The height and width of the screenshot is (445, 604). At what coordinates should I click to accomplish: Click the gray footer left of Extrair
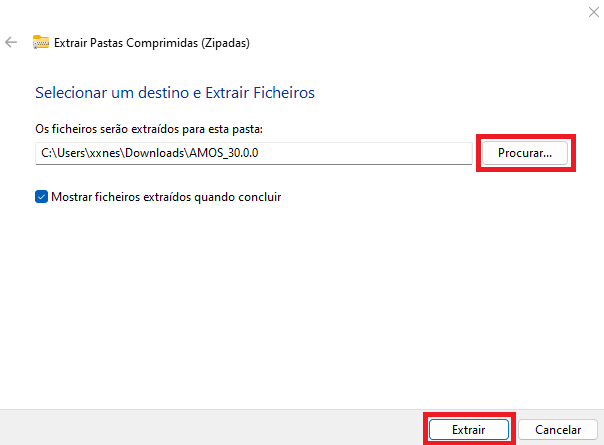pyautogui.click(x=200, y=428)
